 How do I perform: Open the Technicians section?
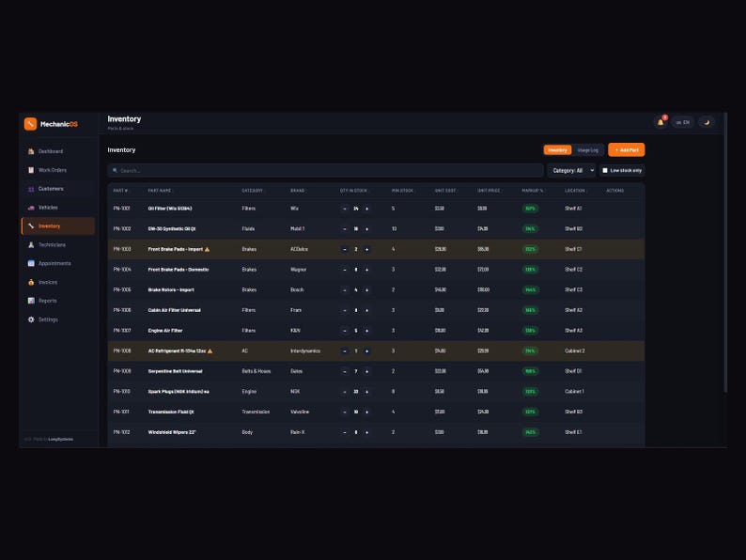pos(58,244)
